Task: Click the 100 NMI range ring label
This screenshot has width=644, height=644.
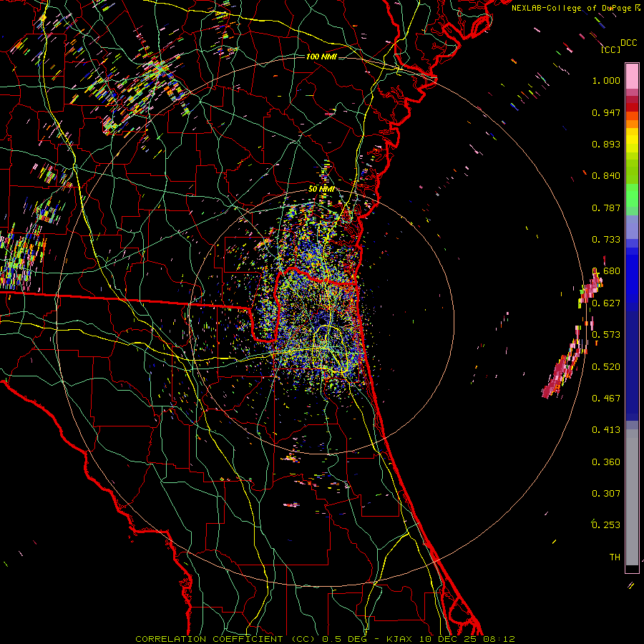Action: 321,57
